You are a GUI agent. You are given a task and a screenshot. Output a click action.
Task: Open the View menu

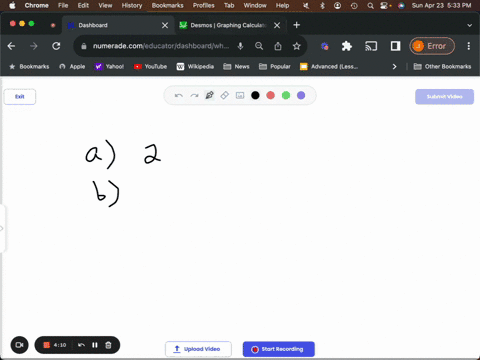(105, 5)
